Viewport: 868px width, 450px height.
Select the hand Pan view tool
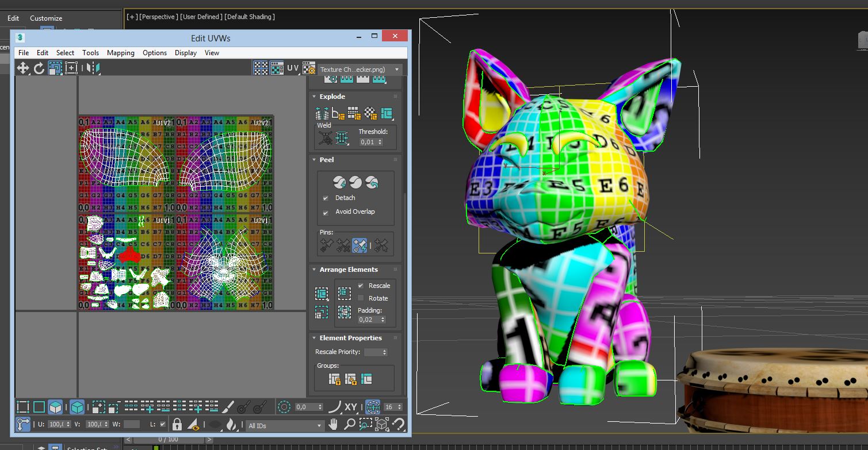pos(334,425)
